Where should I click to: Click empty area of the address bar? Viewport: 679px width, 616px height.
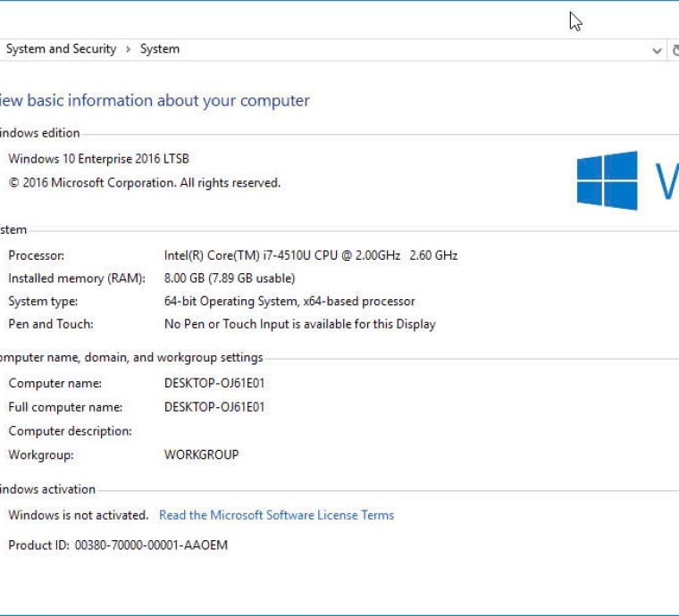(x=411, y=50)
